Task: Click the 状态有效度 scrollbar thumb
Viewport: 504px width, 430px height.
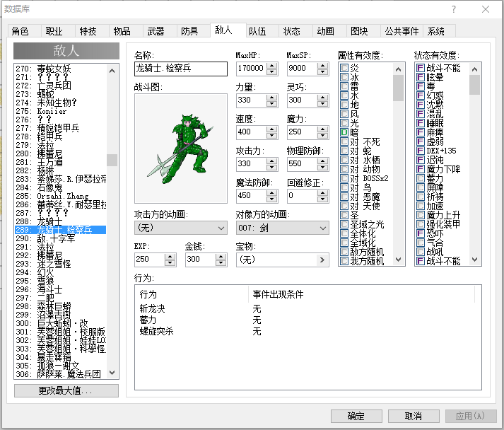Action: point(474,85)
